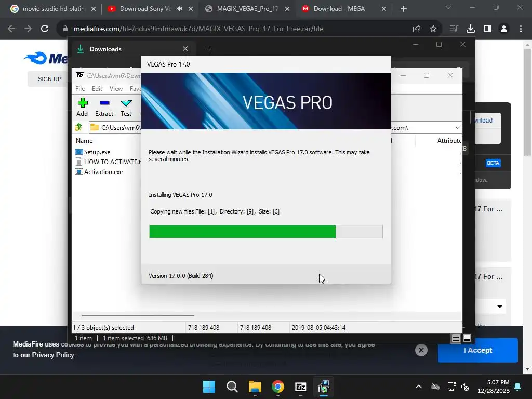
Task: Switch to the Download - MEGA tab
Action: [339, 9]
